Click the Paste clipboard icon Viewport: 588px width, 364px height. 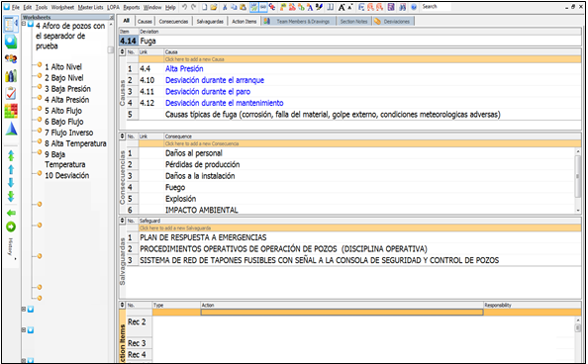pyautogui.click(x=243, y=7)
